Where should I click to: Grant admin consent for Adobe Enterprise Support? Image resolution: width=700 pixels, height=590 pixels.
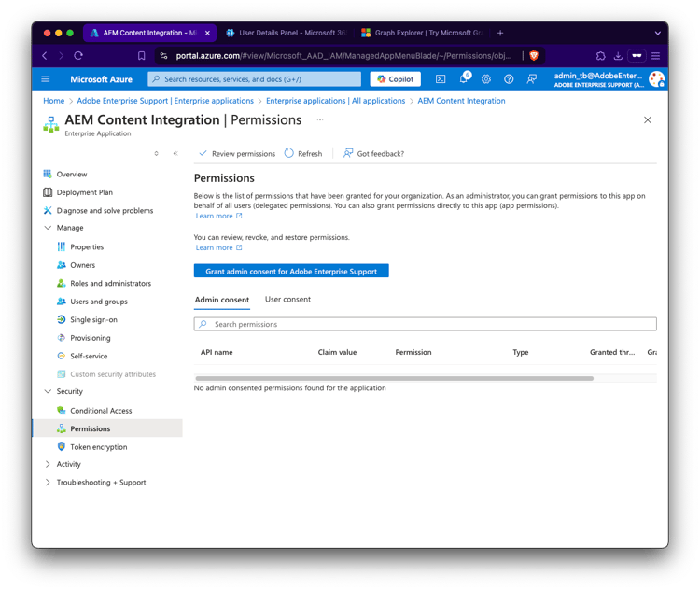tap(291, 271)
